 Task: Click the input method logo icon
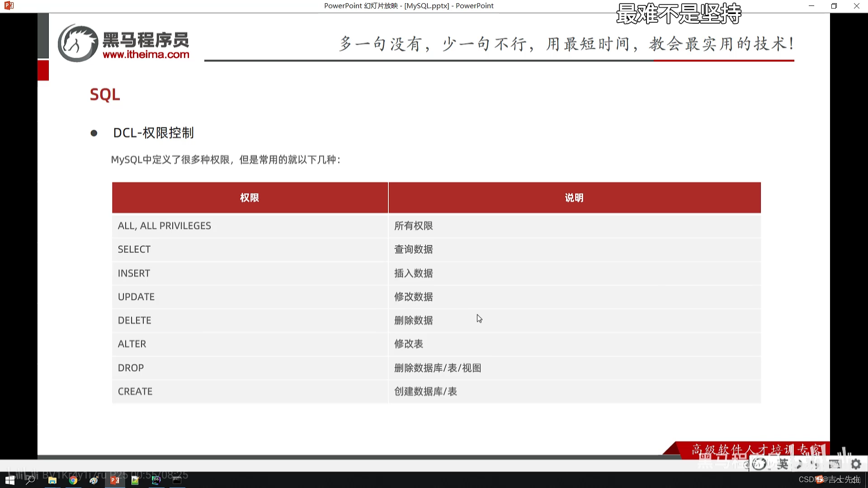(x=759, y=464)
